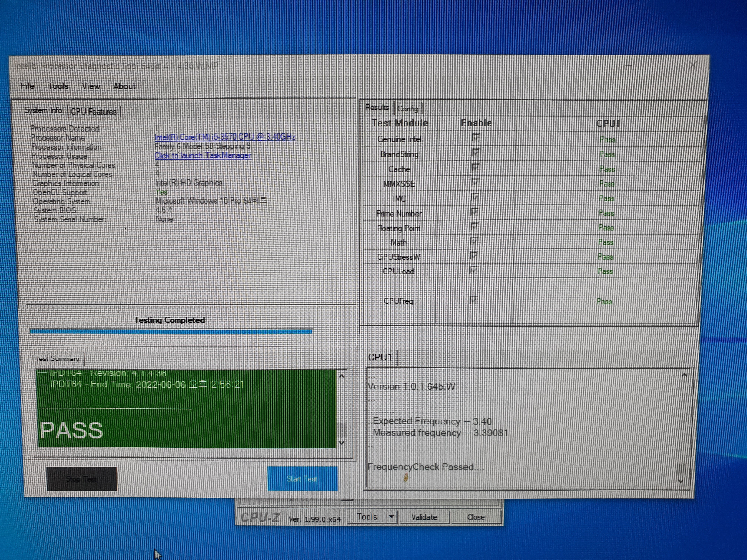Click the Intel(R) HD Graphics value

tap(188, 183)
